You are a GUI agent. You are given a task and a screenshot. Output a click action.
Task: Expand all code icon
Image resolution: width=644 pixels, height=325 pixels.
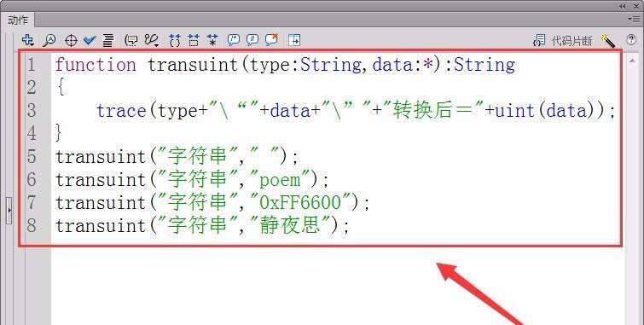[212, 40]
